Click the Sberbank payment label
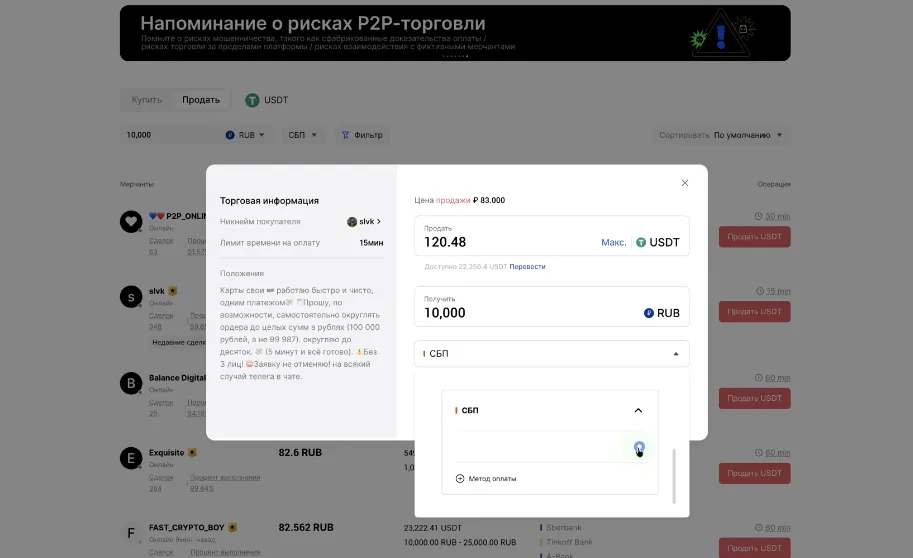Image resolution: width=913 pixels, height=558 pixels. coord(564,528)
